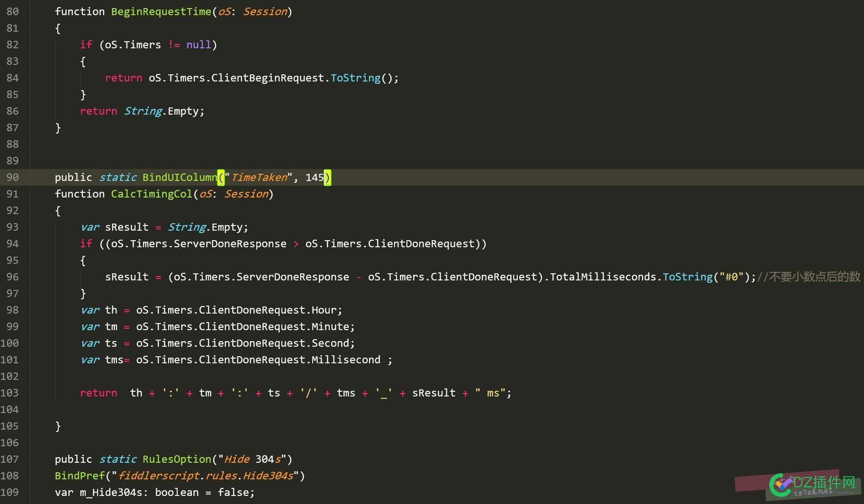Viewport: 864px width, 504px height.
Task: Click sResult in the line 103 return
Action: [434, 393]
